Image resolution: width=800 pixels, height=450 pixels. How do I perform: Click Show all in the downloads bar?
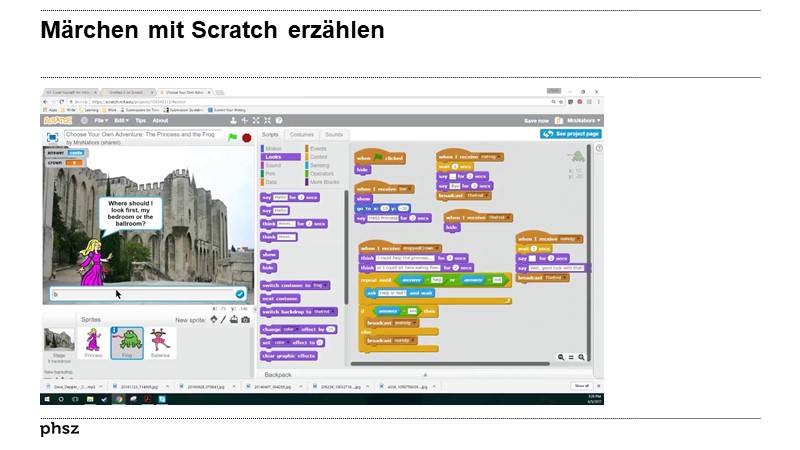tap(582, 386)
